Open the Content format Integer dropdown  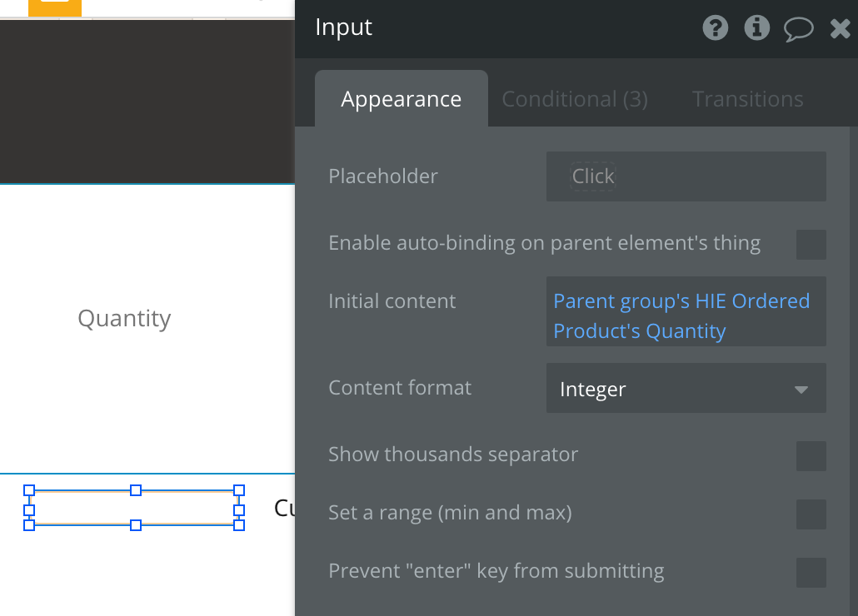[x=686, y=389]
